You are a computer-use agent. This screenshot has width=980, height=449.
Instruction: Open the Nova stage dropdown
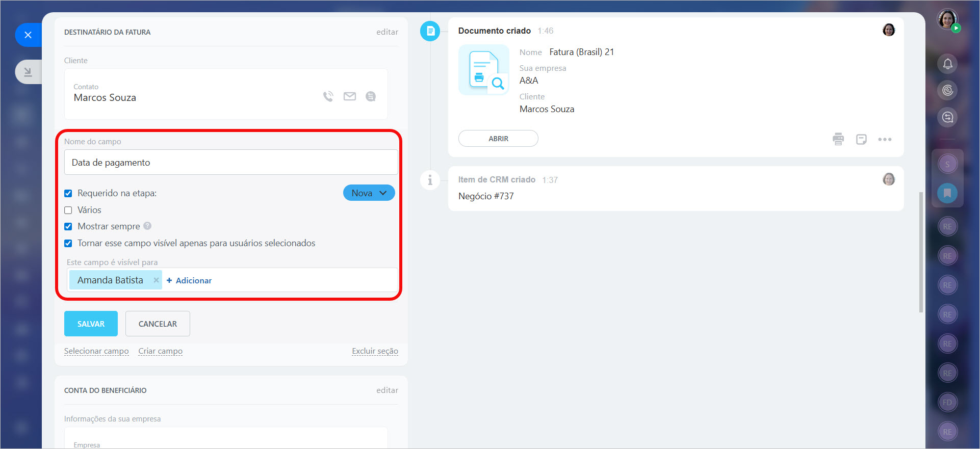click(x=369, y=193)
